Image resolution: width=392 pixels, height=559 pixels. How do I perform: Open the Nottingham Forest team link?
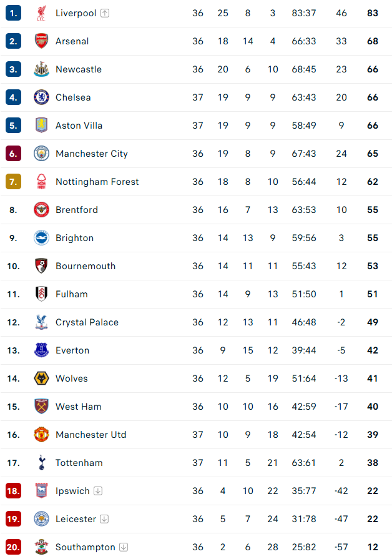(97, 182)
